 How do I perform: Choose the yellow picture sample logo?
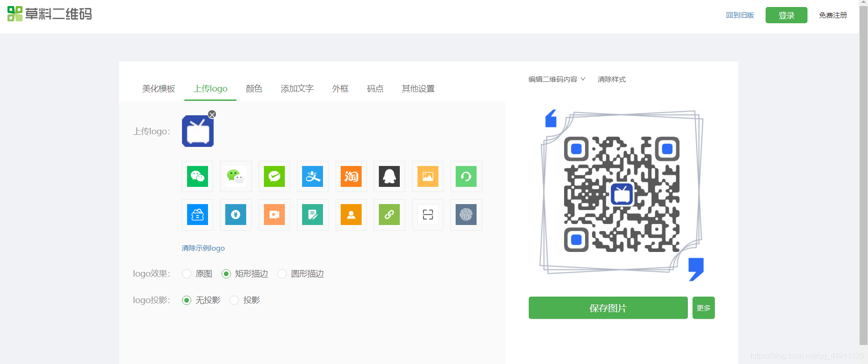tap(428, 177)
